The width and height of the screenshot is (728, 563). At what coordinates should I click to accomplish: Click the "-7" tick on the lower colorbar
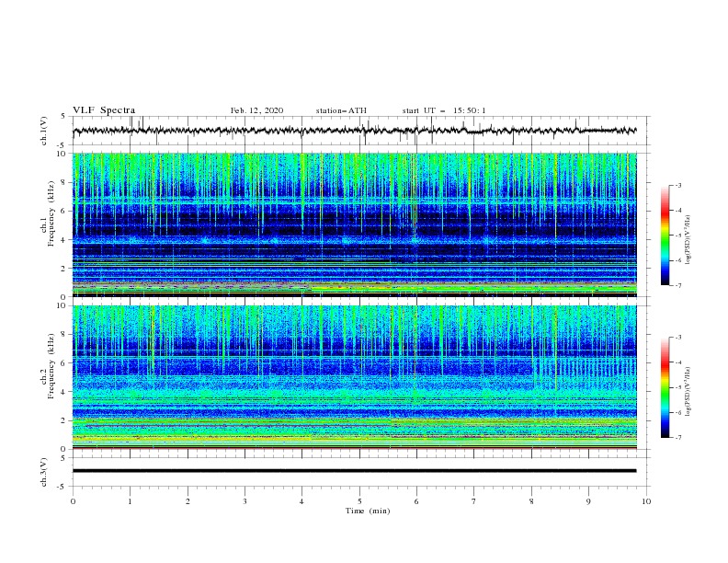pos(678,438)
